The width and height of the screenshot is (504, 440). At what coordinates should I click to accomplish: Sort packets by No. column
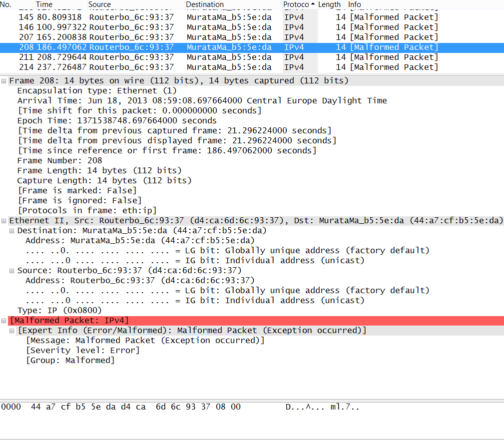[x=17, y=4]
